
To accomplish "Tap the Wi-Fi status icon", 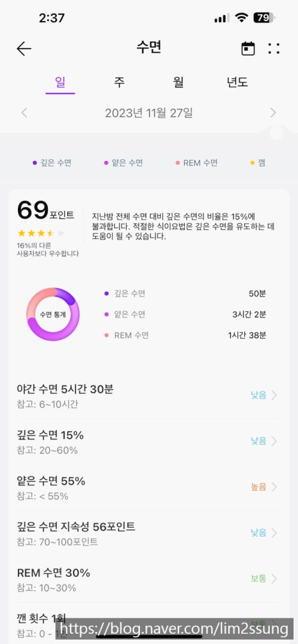I will [x=241, y=18].
